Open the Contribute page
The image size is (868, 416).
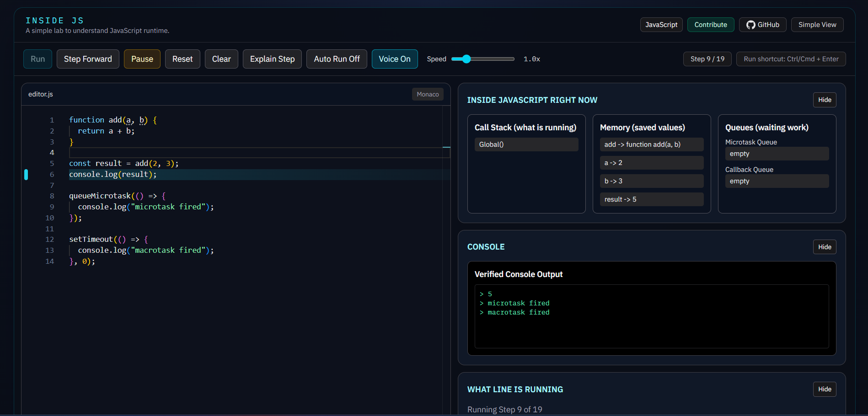point(710,25)
